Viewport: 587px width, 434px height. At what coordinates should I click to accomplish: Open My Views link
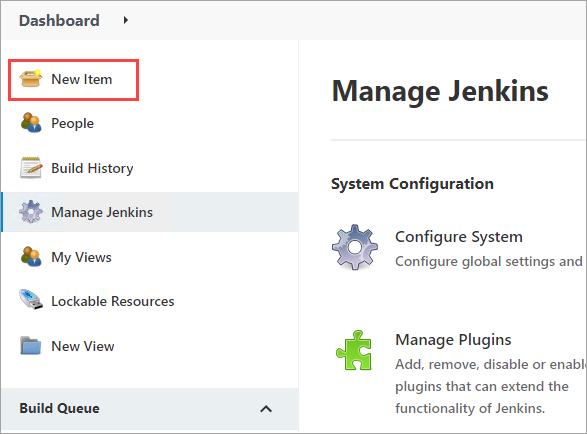pos(81,257)
